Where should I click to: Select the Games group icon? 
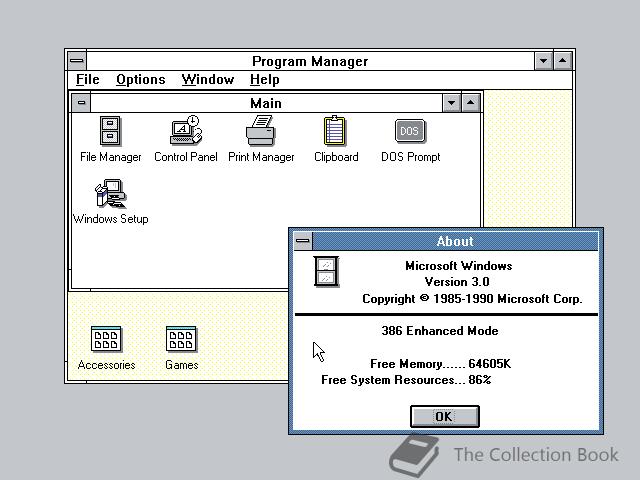coord(181,339)
